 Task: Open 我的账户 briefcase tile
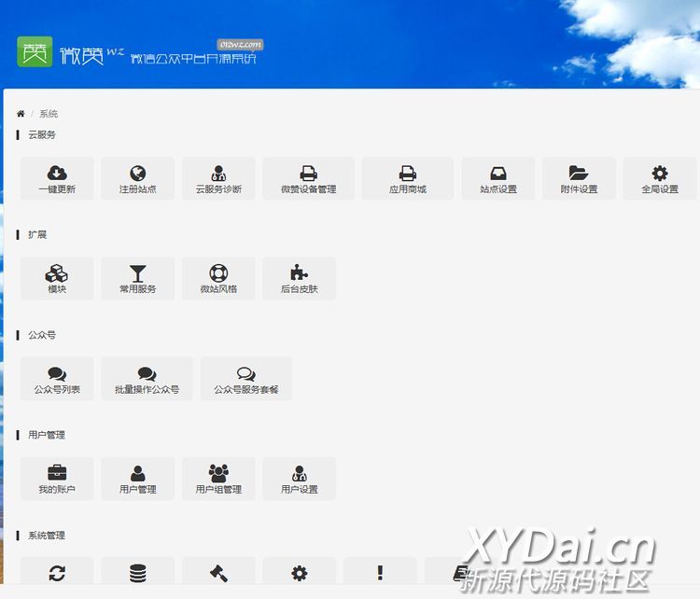click(x=57, y=479)
